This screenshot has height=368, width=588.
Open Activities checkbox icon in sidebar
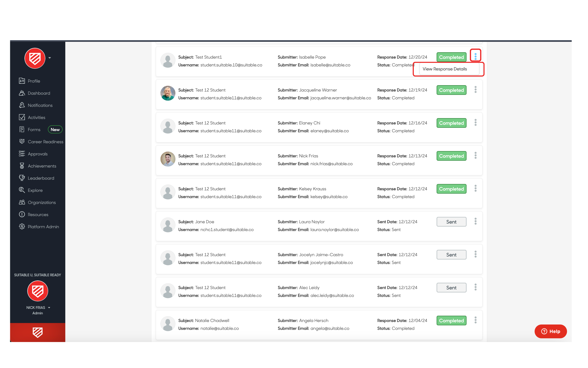pyautogui.click(x=22, y=117)
